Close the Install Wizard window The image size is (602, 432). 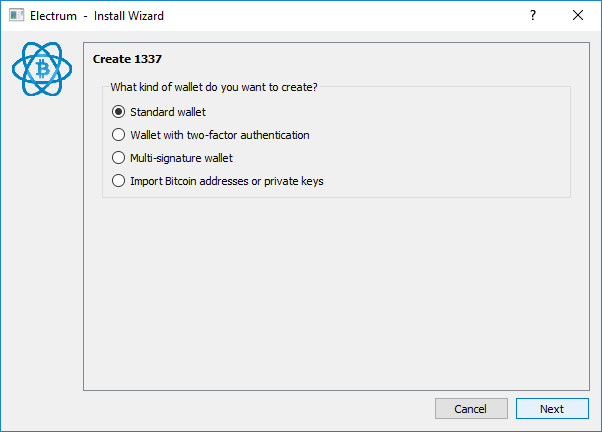click(x=578, y=15)
